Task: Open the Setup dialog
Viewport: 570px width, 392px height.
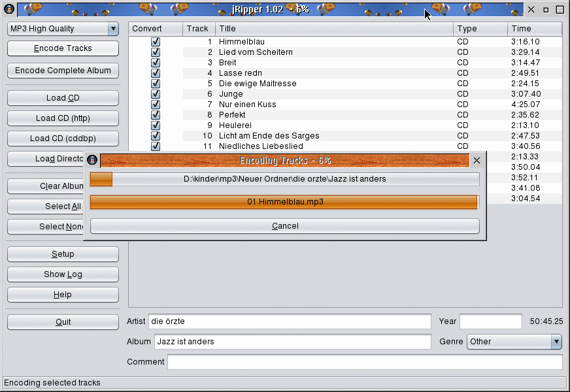Action: point(63,254)
